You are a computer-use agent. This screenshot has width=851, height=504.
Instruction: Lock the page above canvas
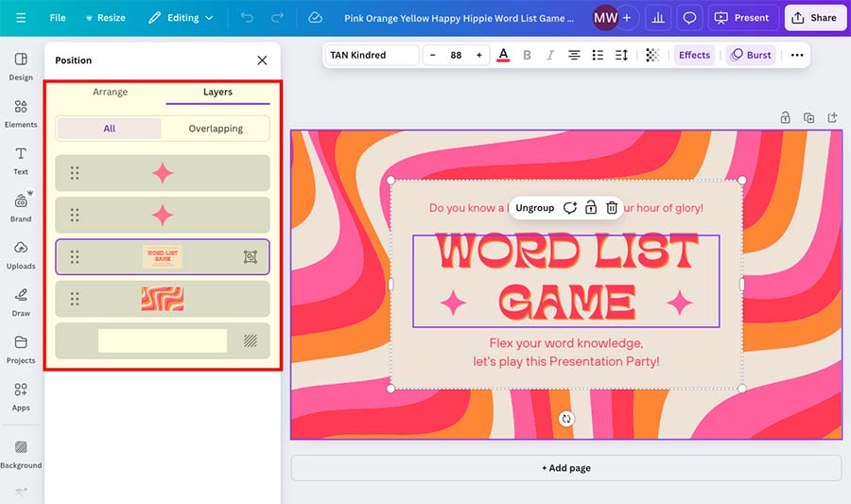pos(786,117)
